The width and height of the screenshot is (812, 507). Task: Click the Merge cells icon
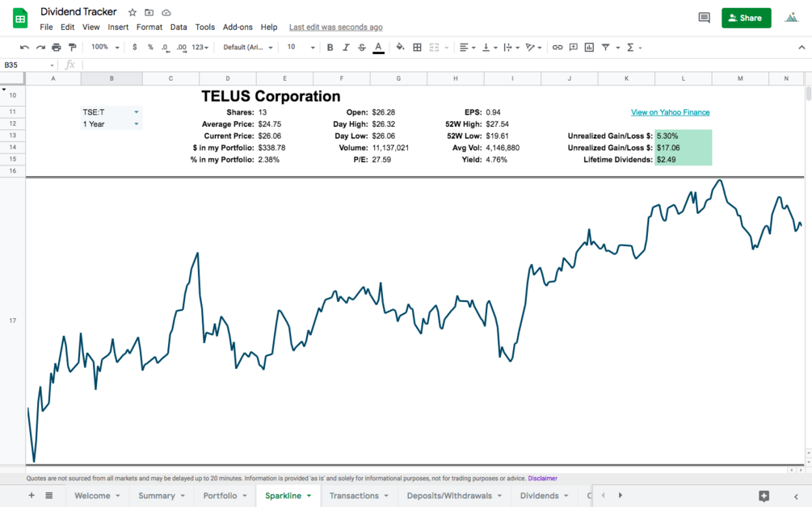click(x=434, y=47)
